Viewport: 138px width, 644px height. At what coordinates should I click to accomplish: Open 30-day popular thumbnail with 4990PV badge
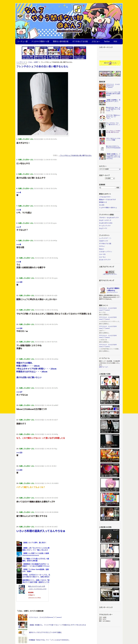pyautogui.click(x=110, y=594)
